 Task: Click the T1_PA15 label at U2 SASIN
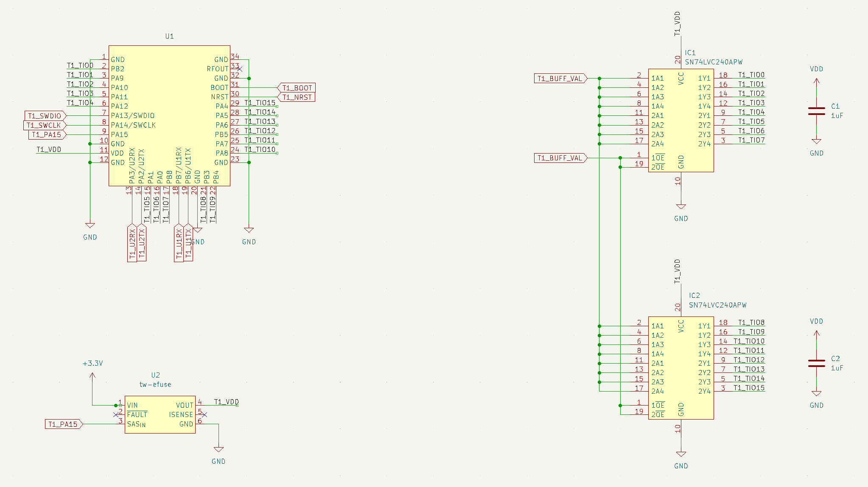63,424
